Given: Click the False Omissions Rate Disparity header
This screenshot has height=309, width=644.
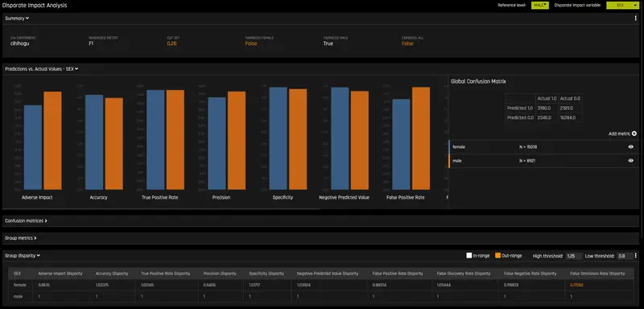Looking at the screenshot, I should click(x=597, y=274).
